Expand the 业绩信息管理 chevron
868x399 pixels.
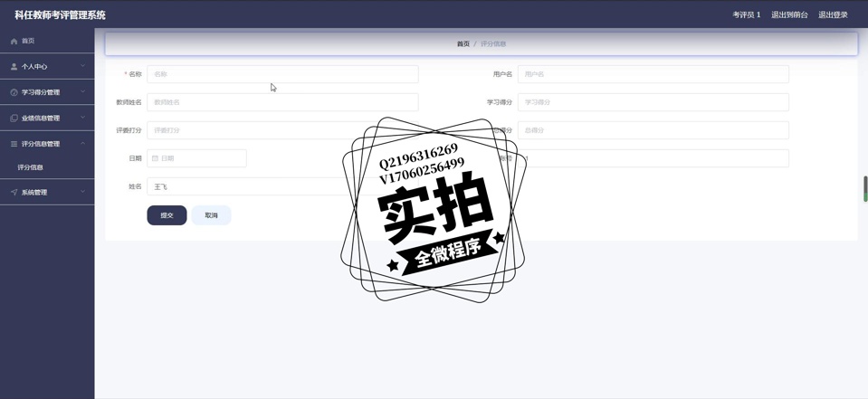82,118
